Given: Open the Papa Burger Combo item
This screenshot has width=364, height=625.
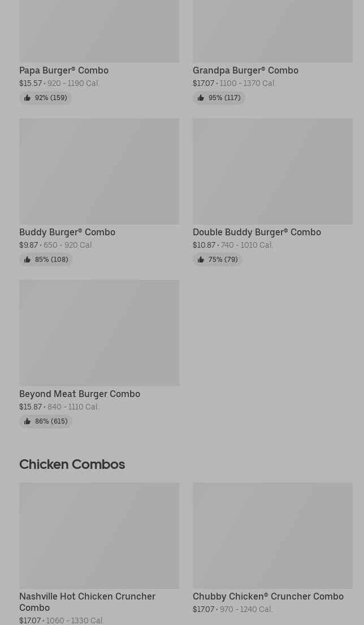Looking at the screenshot, I should point(64,70).
